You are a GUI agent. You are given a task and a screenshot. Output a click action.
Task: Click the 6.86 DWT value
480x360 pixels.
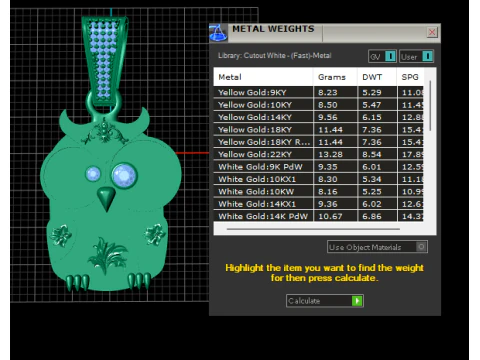(x=372, y=216)
